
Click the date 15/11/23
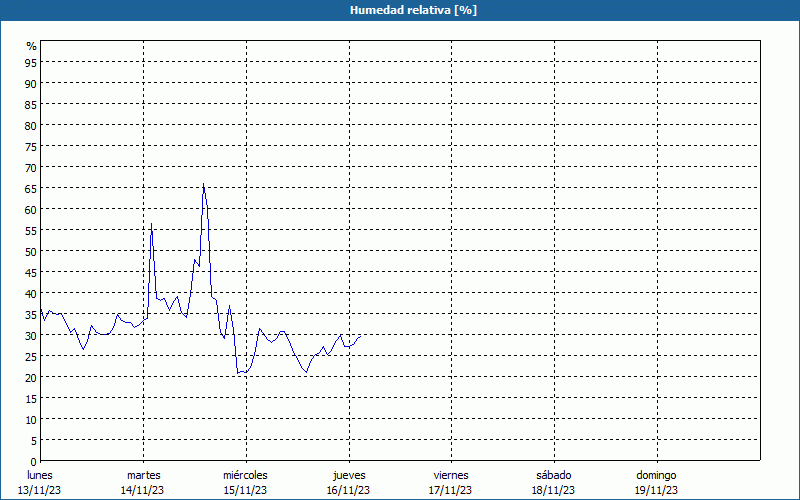coord(245,490)
